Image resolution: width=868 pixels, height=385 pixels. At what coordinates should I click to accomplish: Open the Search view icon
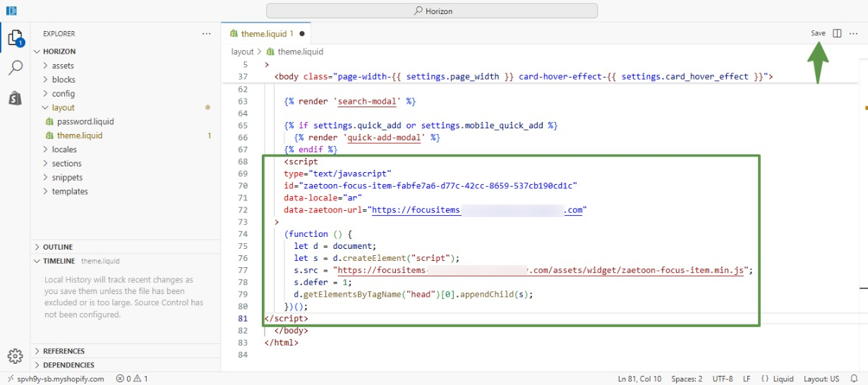click(15, 68)
